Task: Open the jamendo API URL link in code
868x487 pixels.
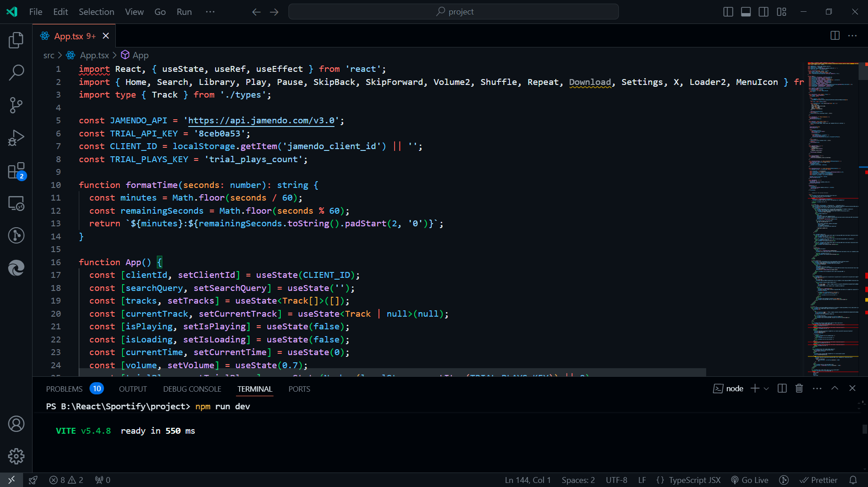Action: tap(261, 121)
